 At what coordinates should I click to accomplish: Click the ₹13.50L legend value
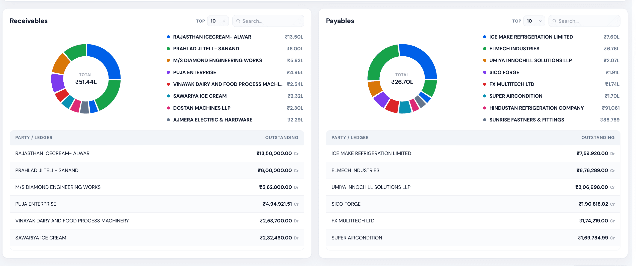[294, 37]
